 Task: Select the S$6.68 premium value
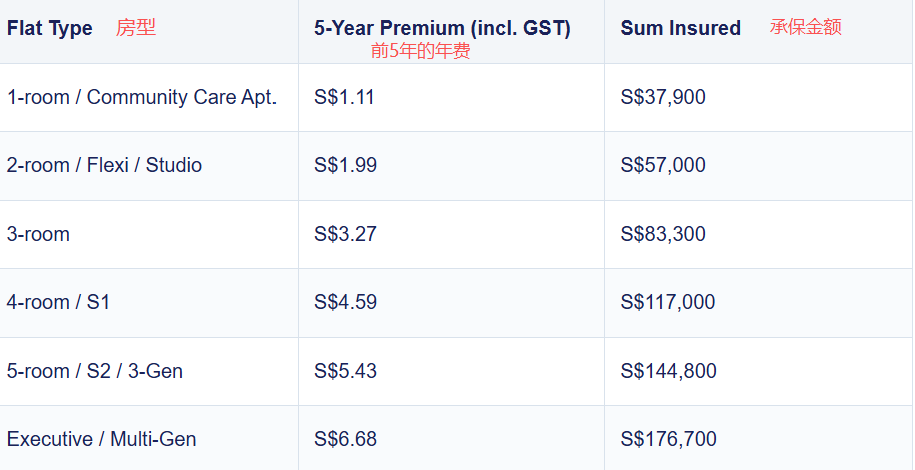pos(345,439)
